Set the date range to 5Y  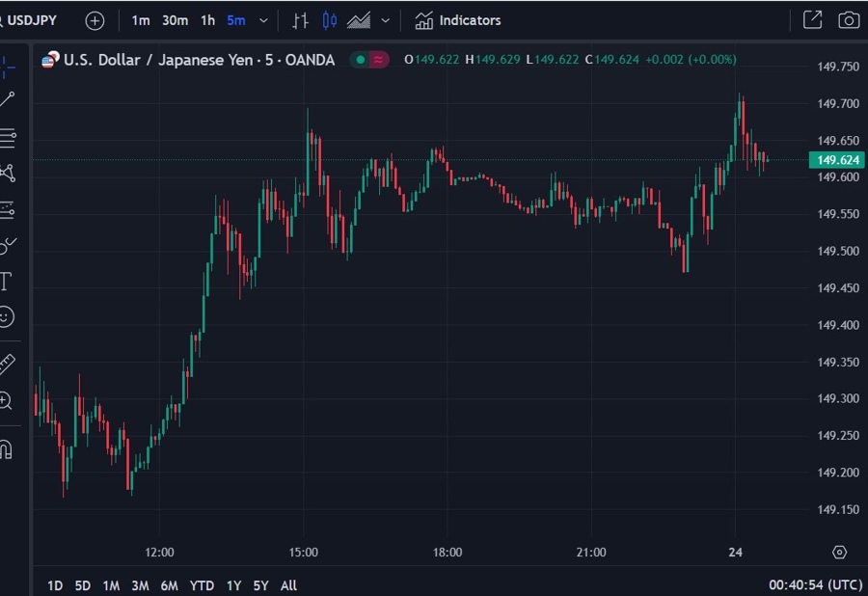(x=260, y=585)
